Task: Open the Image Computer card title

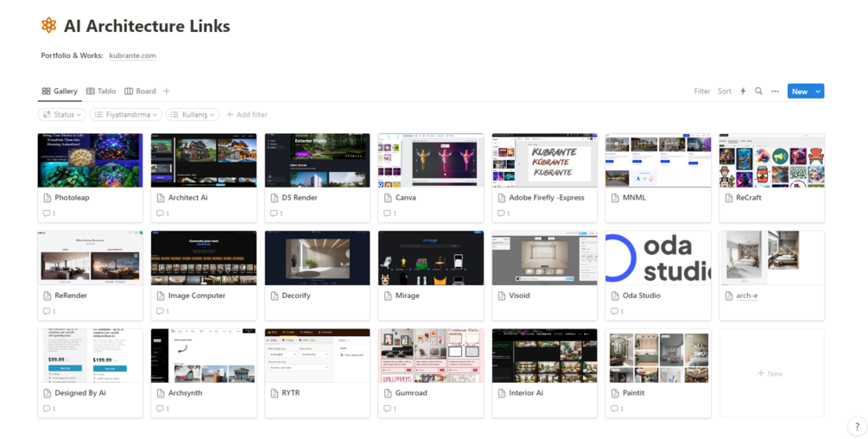Action: [x=197, y=296]
